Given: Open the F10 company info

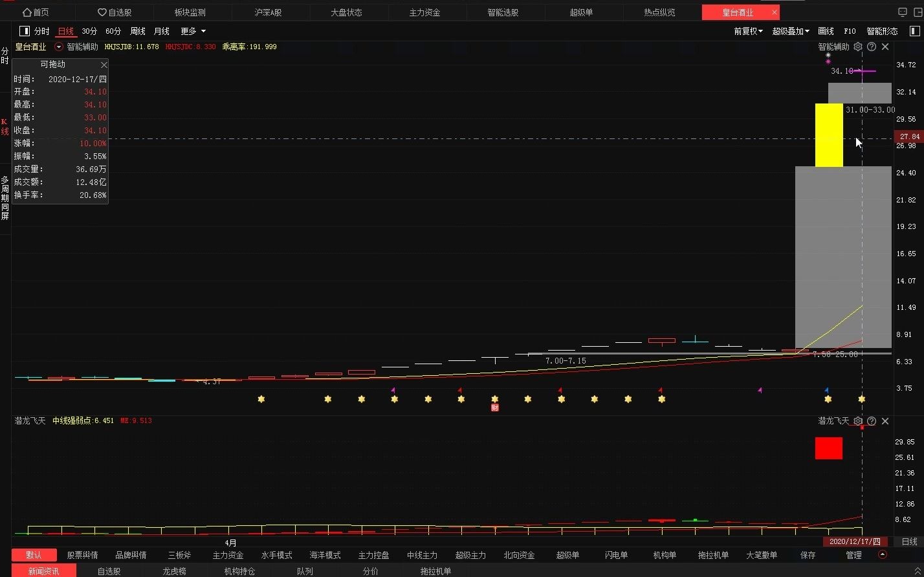Looking at the screenshot, I should [x=850, y=31].
